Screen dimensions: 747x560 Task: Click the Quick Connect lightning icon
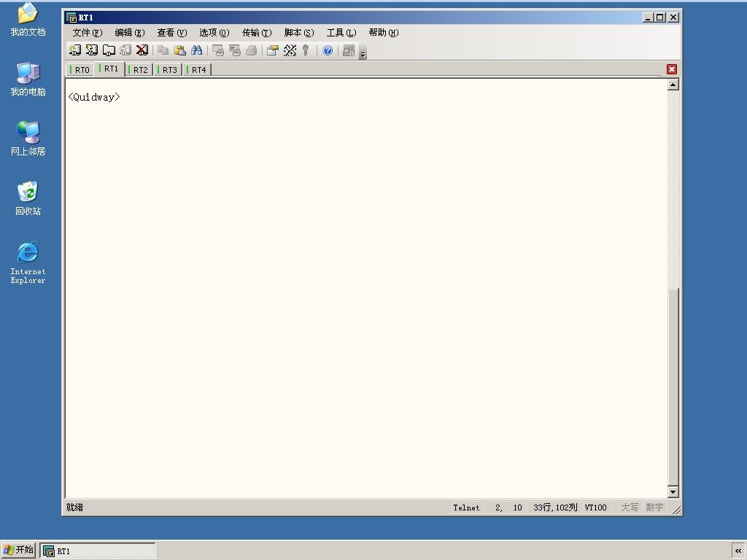coord(91,50)
